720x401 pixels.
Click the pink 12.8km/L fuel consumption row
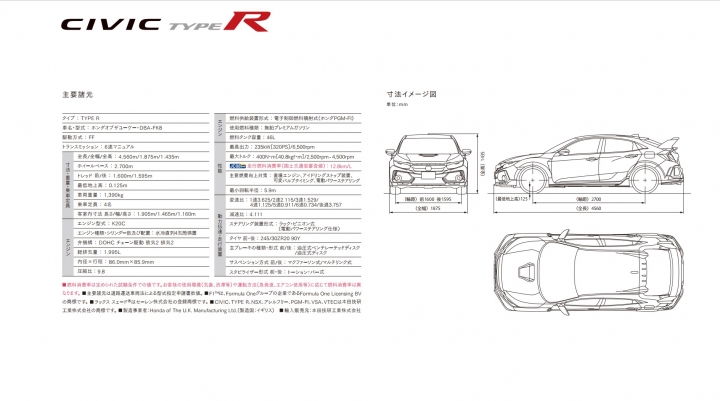coord(294,166)
